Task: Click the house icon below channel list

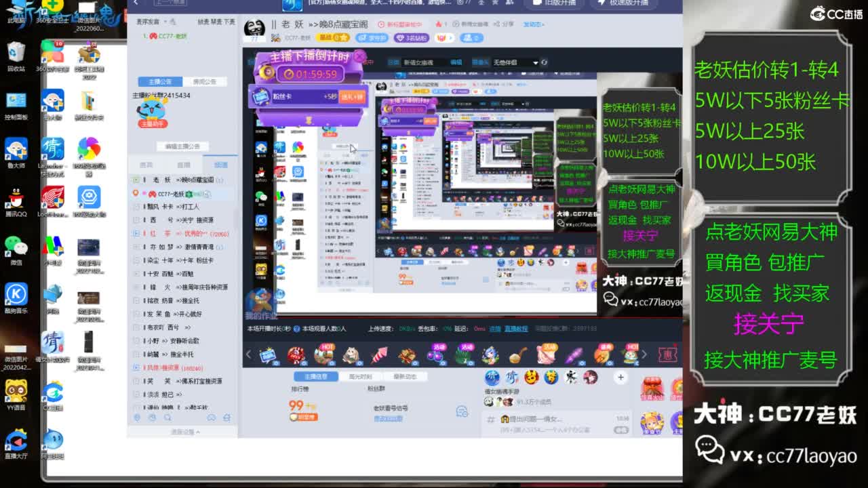Action: [226, 418]
